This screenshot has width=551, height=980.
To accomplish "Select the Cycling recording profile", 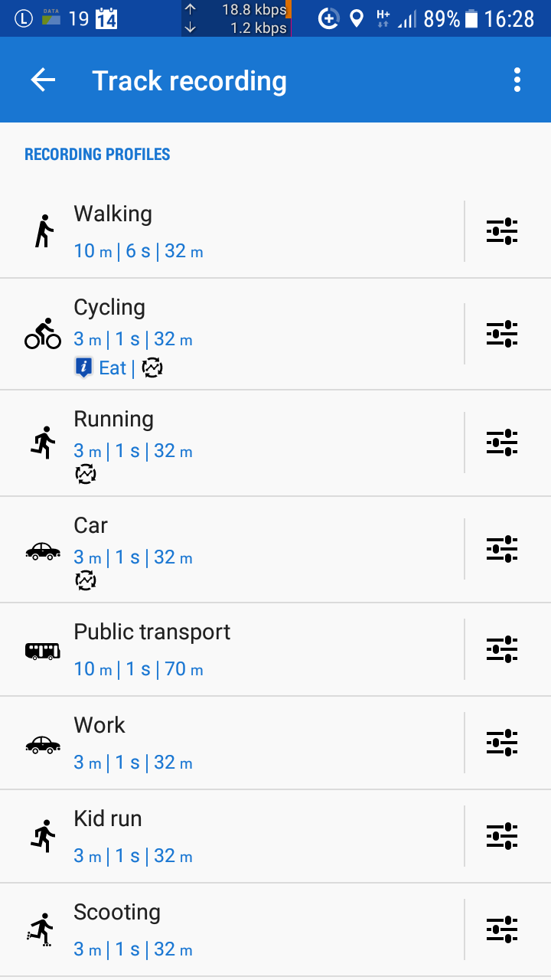I will coord(230,322).
